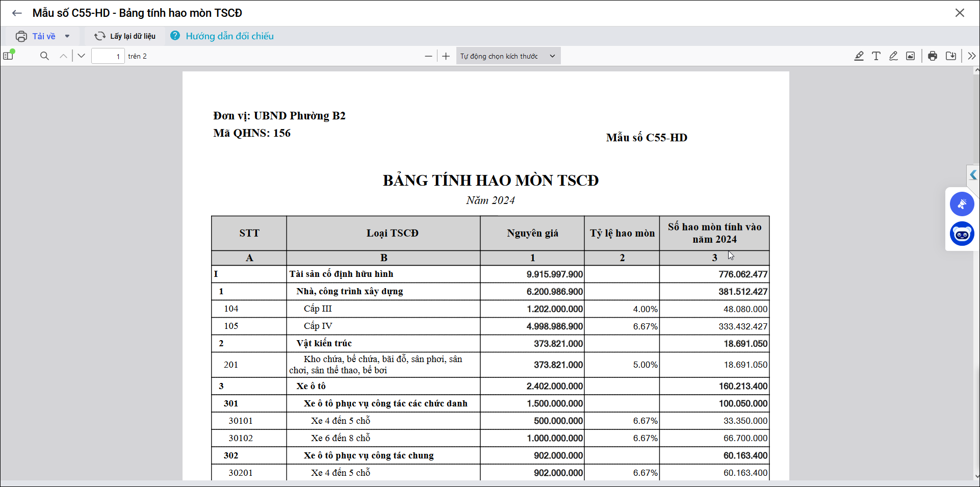Close the C55-HD report window
This screenshot has width=980, height=487.
[x=960, y=13]
